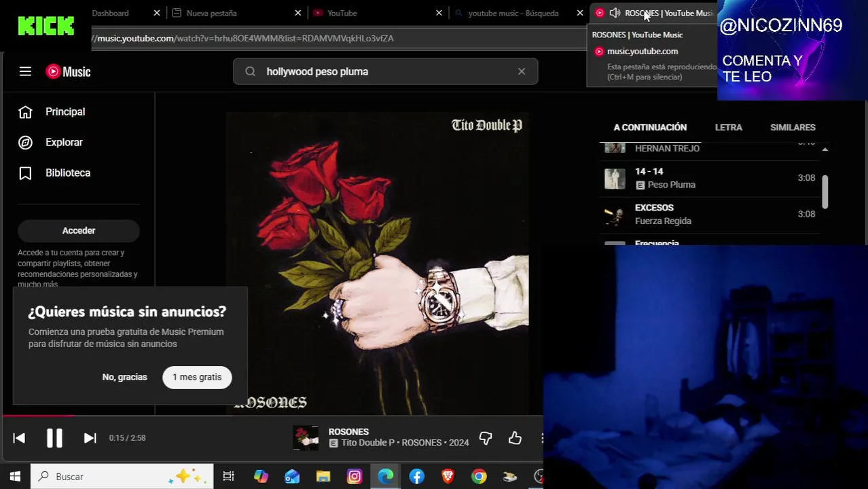Image resolution: width=868 pixels, height=489 pixels.
Task: Open the Tito Double P artist link
Action: click(367, 443)
